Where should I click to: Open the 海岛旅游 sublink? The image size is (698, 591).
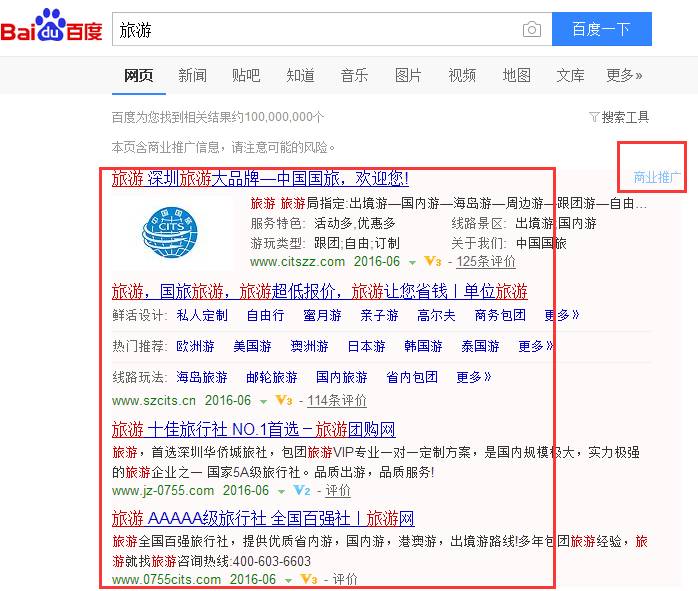202,377
